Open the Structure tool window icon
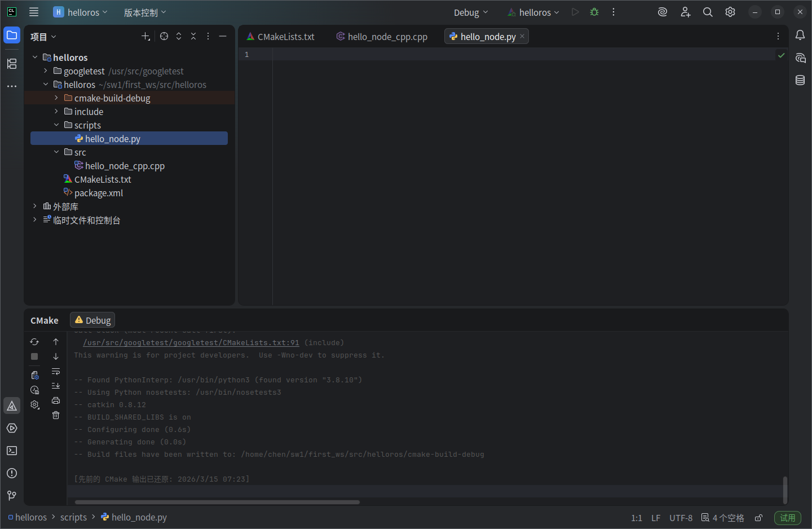 click(x=12, y=64)
